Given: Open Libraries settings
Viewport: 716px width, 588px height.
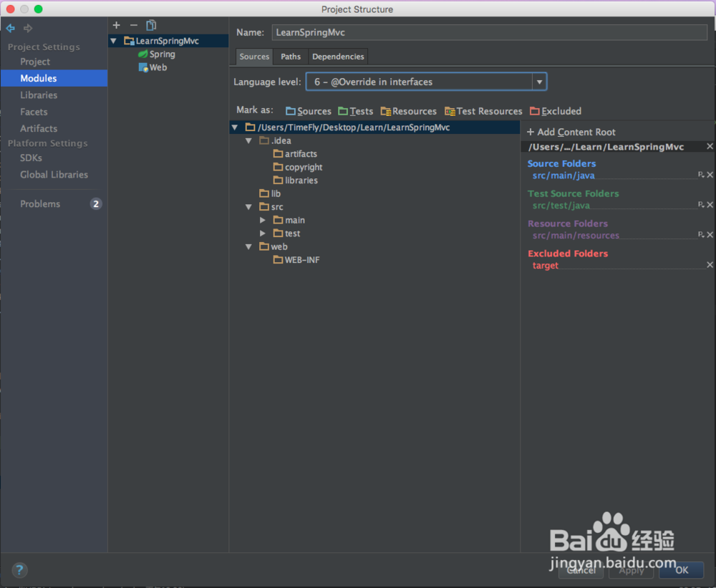Looking at the screenshot, I should pyautogui.click(x=39, y=95).
